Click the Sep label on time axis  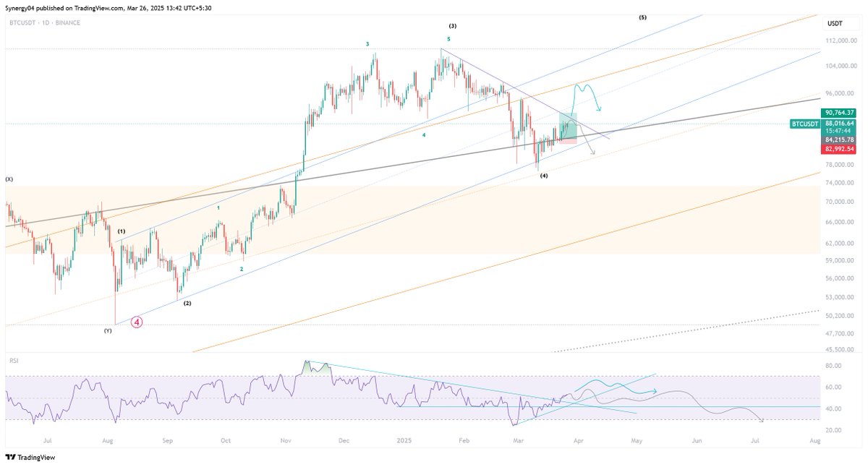pyautogui.click(x=167, y=440)
